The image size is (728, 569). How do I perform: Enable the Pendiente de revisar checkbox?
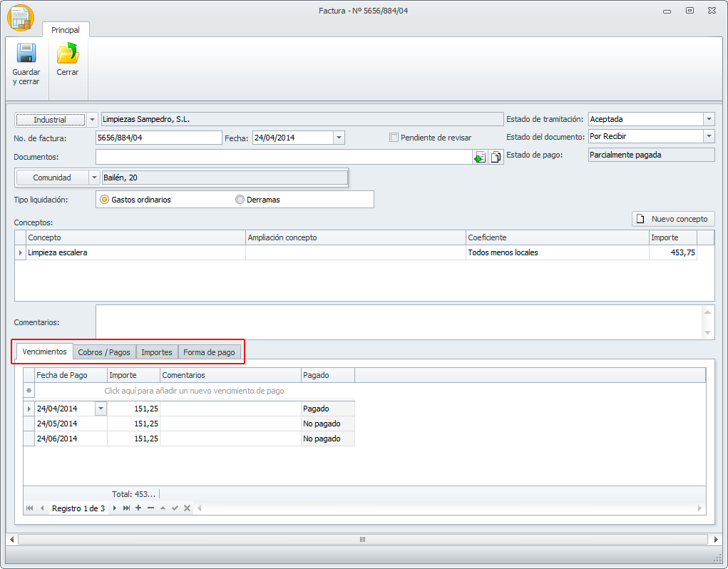(394, 138)
